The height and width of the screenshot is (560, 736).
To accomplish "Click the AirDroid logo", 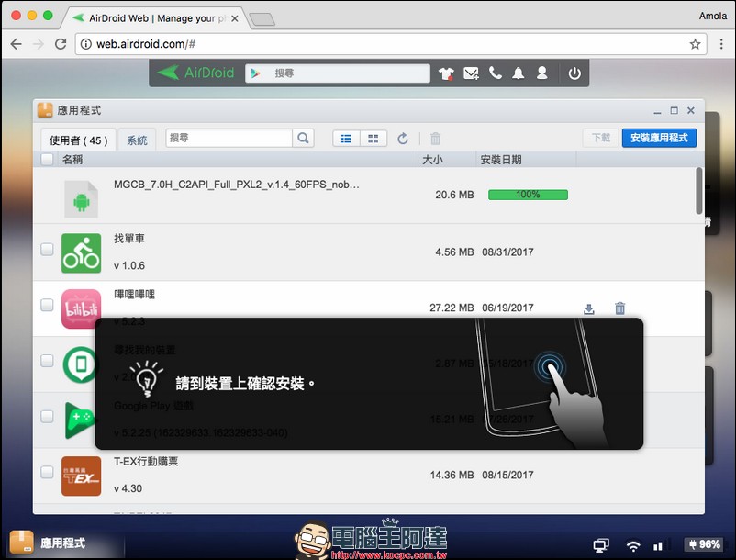I will click(195, 73).
